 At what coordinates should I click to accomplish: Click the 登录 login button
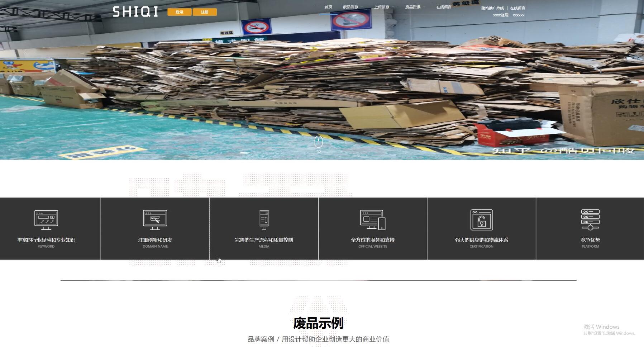tap(179, 12)
